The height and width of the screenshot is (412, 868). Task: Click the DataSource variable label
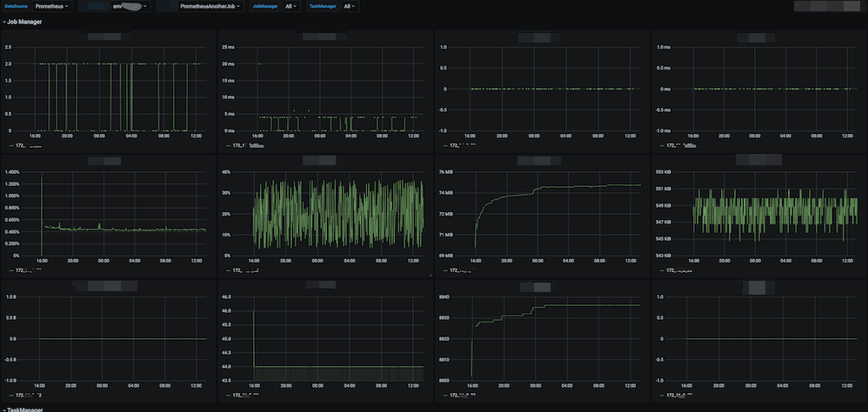pyautogui.click(x=15, y=6)
